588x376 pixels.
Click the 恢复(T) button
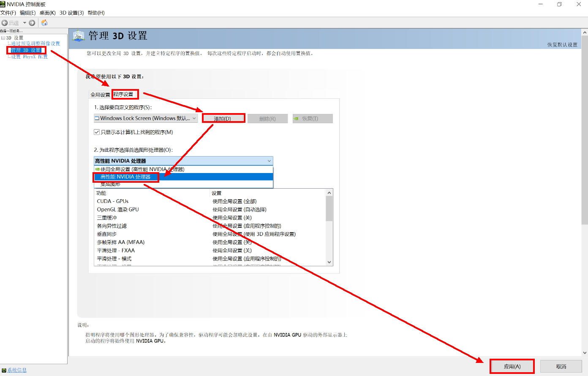313,119
